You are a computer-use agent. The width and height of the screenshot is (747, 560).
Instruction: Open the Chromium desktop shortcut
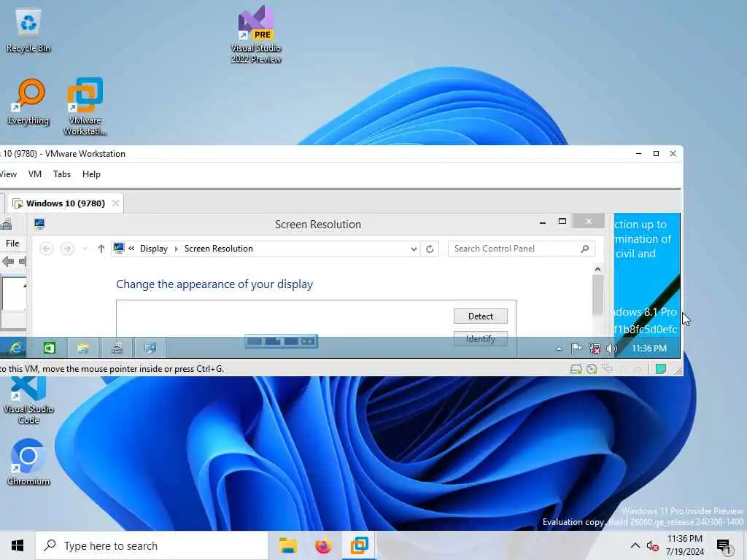tap(28, 462)
